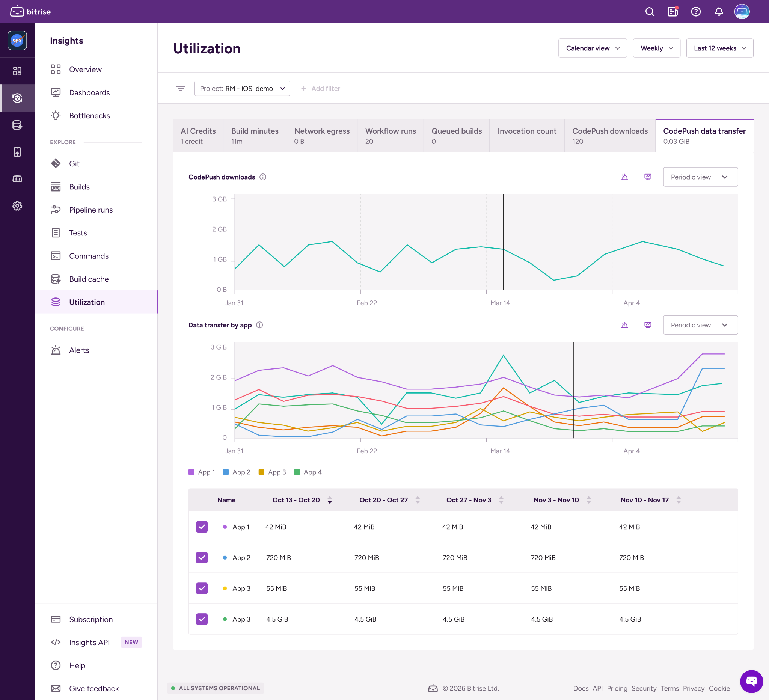The image size is (769, 700).
Task: Show info tooltip for Data transfer by app
Action: tap(259, 325)
